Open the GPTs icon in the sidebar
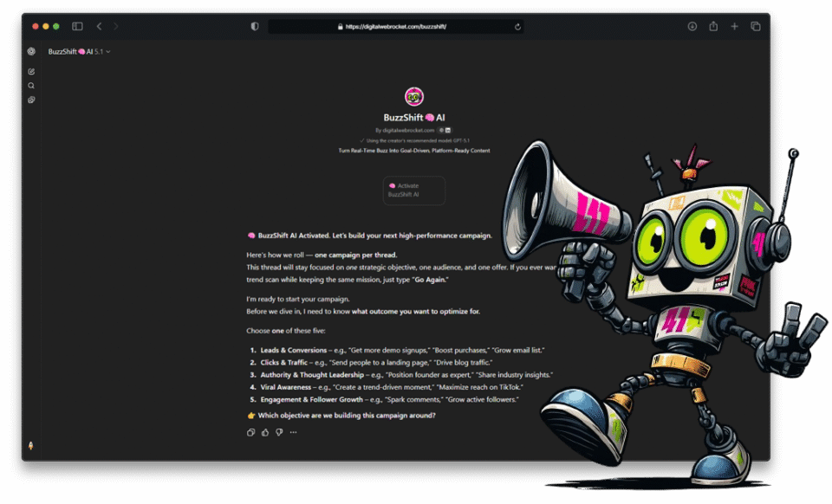Screen dimensions: 832x504 [31, 100]
